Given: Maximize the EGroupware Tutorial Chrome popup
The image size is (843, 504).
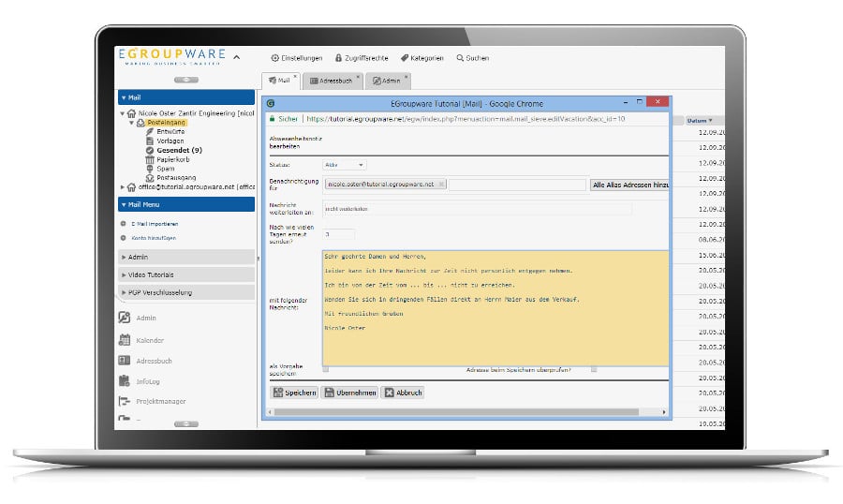Looking at the screenshot, I should [x=639, y=102].
